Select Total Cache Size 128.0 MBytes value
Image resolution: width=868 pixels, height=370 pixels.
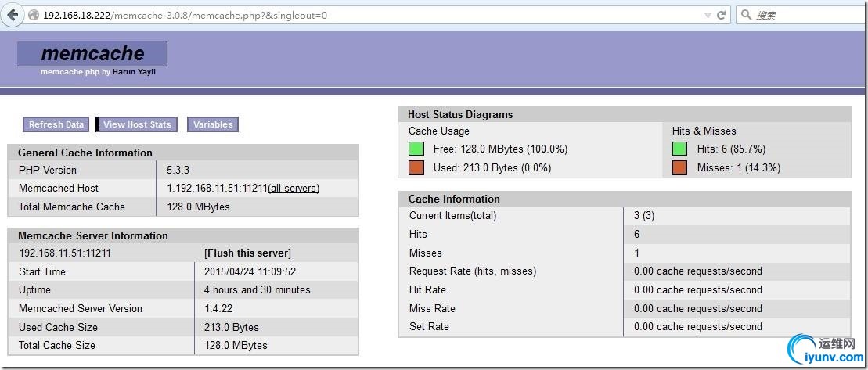click(x=236, y=346)
